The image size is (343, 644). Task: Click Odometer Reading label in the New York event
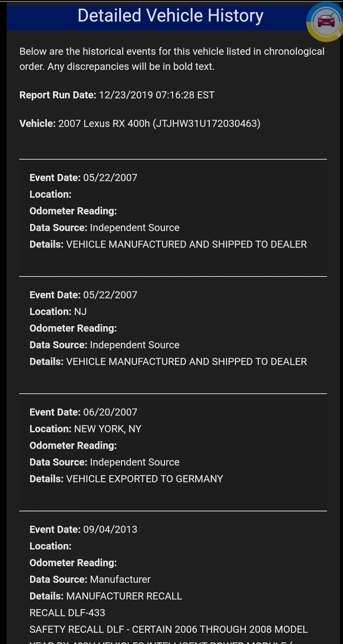73,446
